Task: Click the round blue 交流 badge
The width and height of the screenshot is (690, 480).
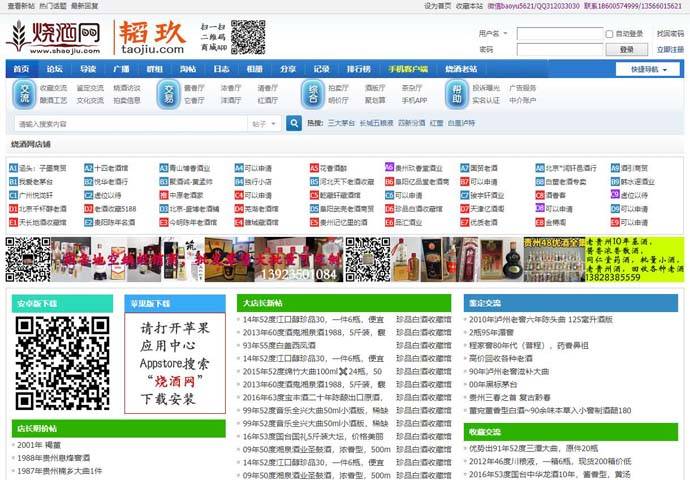Action: click(25, 94)
